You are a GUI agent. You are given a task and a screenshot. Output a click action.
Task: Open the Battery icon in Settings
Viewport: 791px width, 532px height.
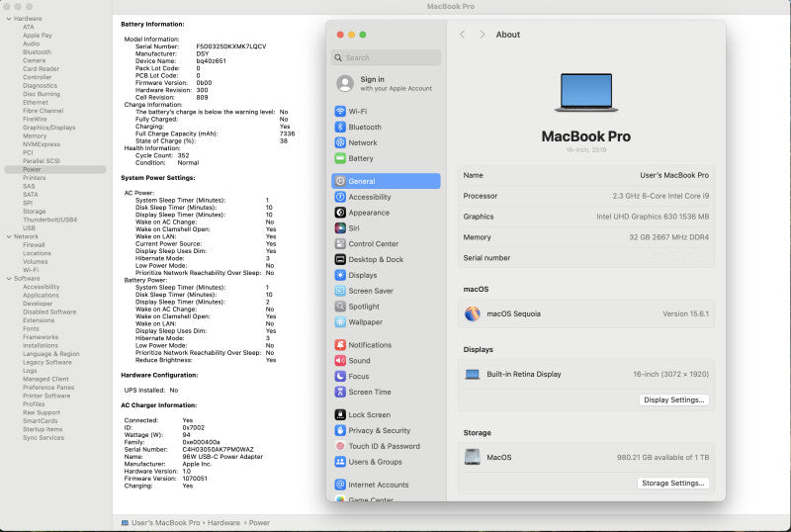340,158
